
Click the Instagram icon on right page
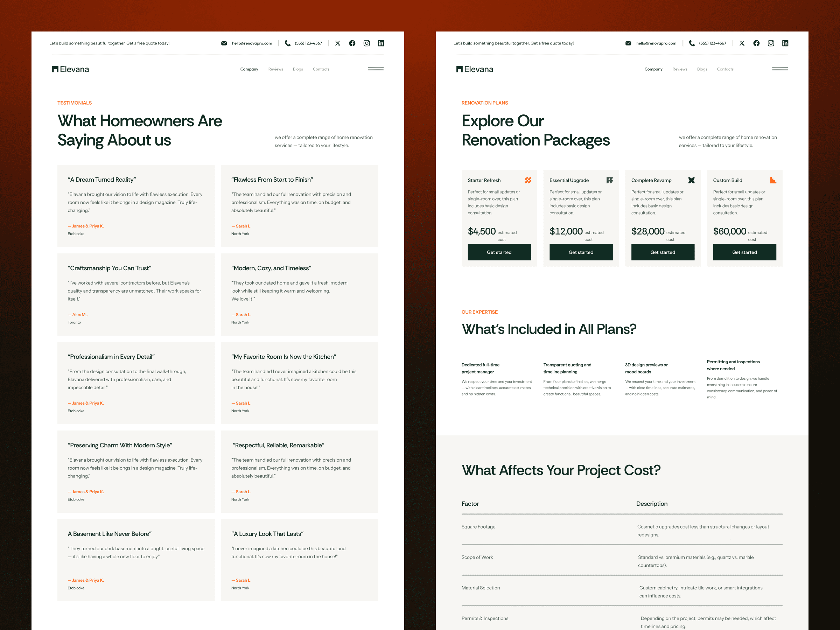click(771, 43)
